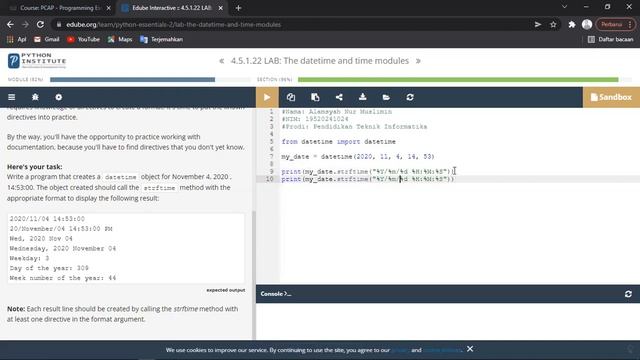Dismiss the cookie notice with X
640x360 pixels.
click(x=470, y=349)
